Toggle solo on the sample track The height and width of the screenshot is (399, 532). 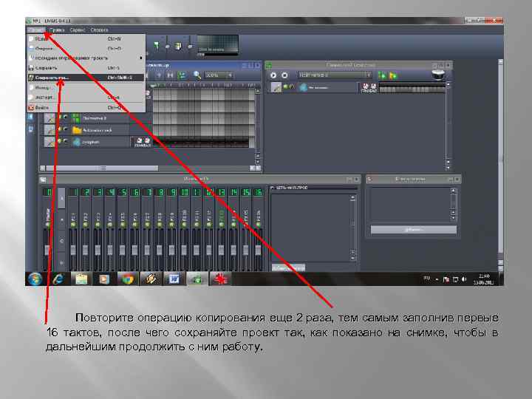pyautogui.click(x=66, y=141)
